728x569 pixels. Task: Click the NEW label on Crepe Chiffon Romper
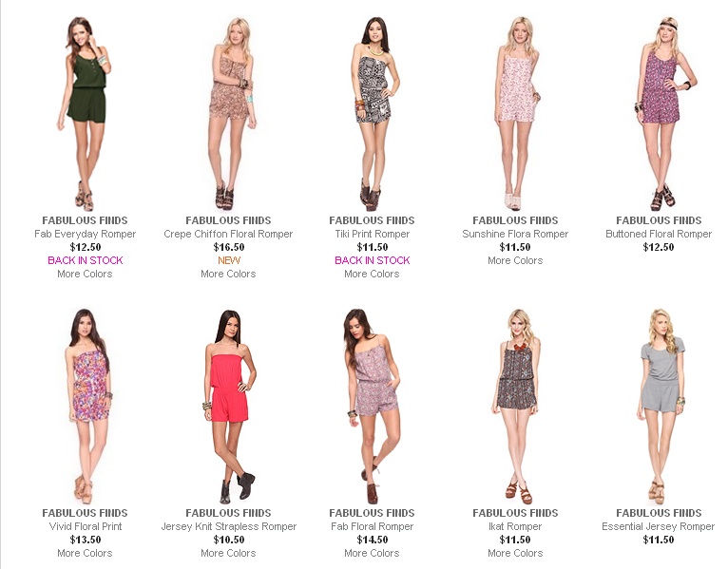(229, 260)
